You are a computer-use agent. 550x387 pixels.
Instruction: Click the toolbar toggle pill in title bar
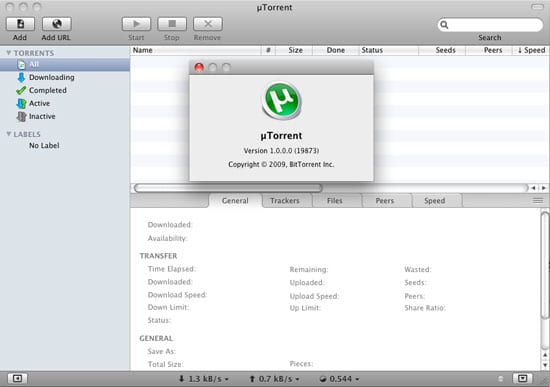point(537,7)
